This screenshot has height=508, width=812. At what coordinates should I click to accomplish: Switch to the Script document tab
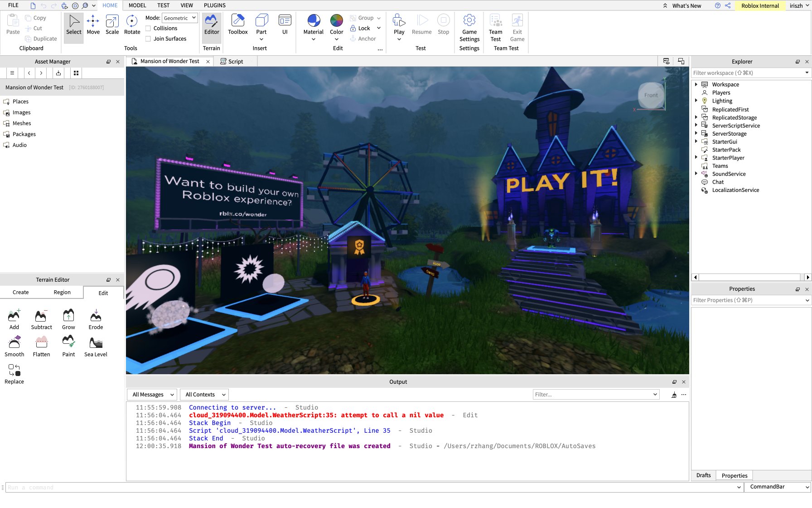point(235,61)
